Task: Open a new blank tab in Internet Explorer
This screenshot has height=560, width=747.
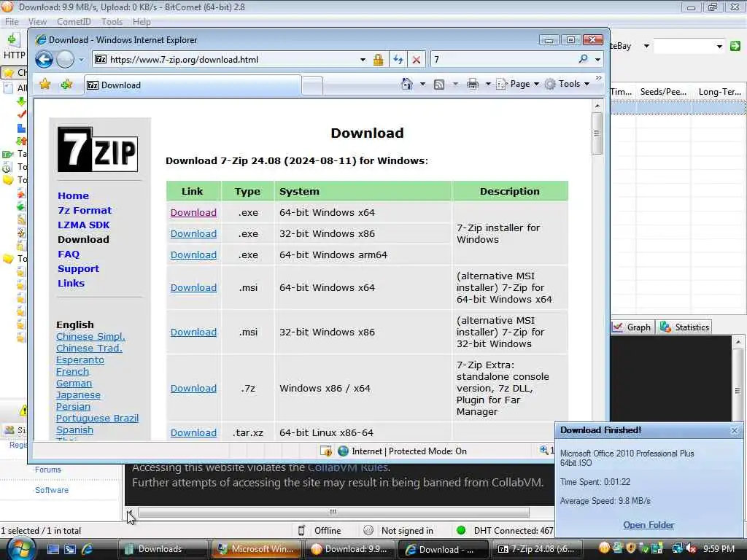Action: click(312, 86)
